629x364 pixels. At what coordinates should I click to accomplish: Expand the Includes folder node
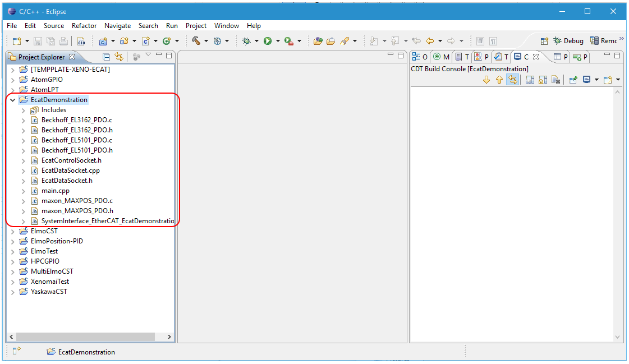[x=23, y=110]
